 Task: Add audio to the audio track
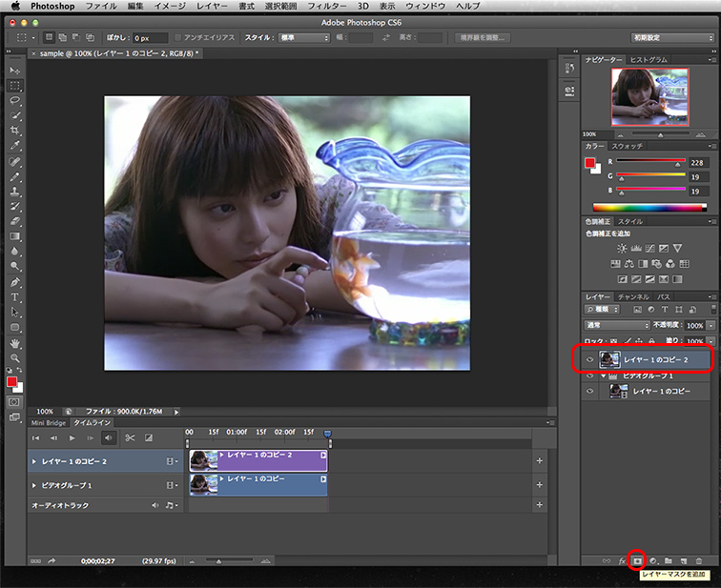coord(540,505)
